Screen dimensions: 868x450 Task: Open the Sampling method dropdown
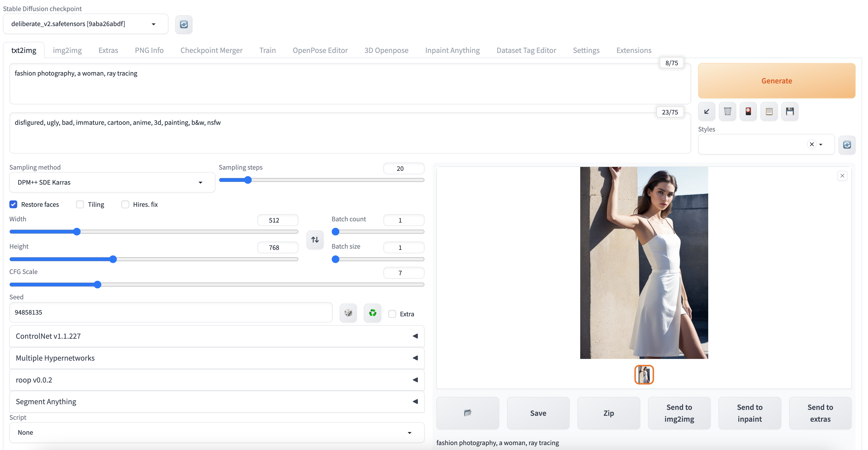click(x=112, y=182)
